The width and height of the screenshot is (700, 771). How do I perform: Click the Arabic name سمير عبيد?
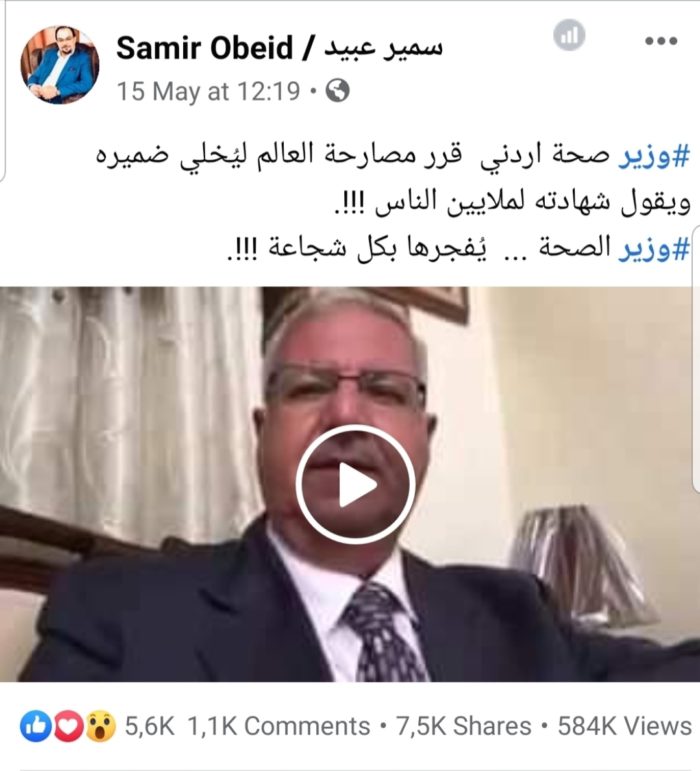(x=383, y=48)
